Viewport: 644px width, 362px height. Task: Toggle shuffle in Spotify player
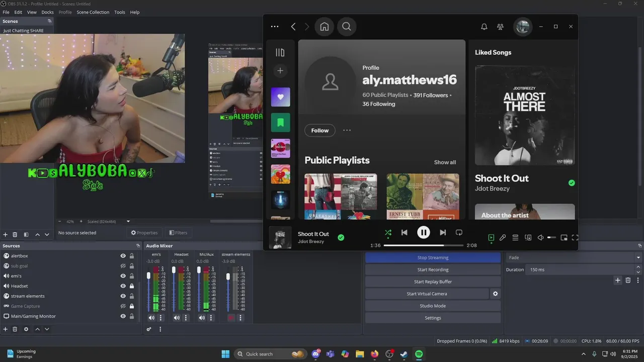[x=388, y=233]
